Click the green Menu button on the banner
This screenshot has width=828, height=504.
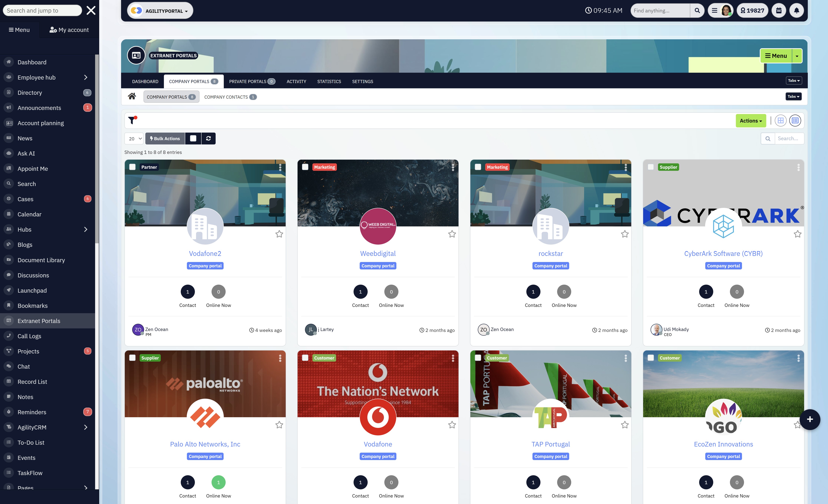coord(776,55)
